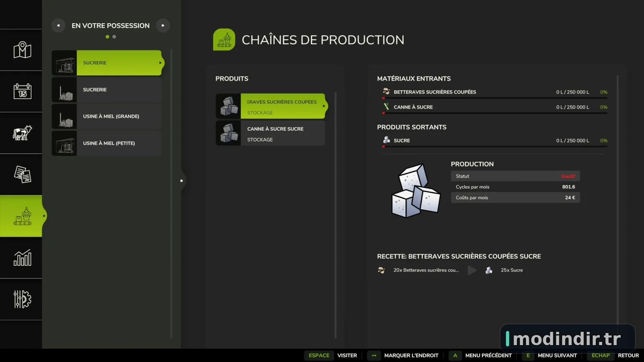
Task: Open the calendar icon in sidebar
Action: click(x=22, y=91)
